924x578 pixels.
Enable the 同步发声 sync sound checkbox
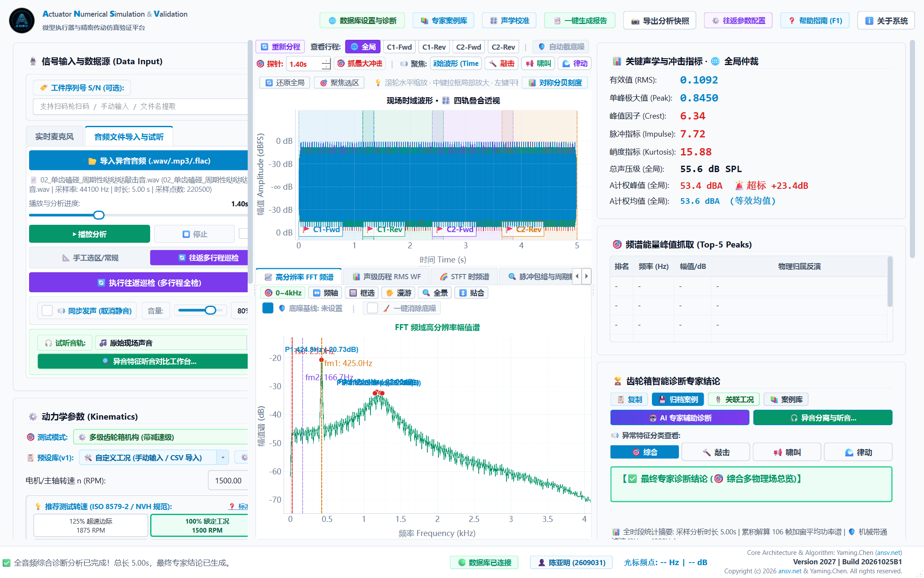point(47,310)
